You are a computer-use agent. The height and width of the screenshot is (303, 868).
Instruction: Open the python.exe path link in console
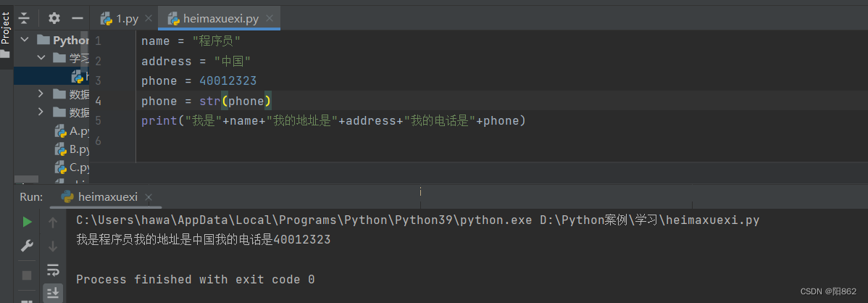coord(304,220)
